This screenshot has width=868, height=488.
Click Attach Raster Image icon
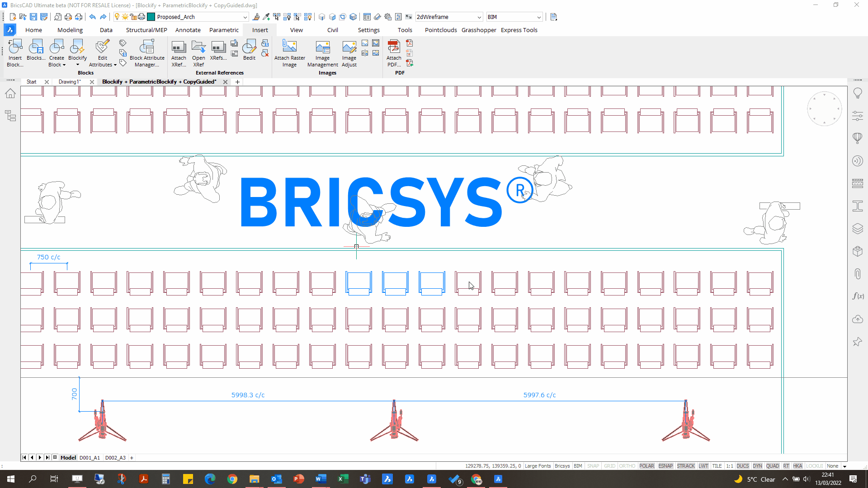coord(289,47)
